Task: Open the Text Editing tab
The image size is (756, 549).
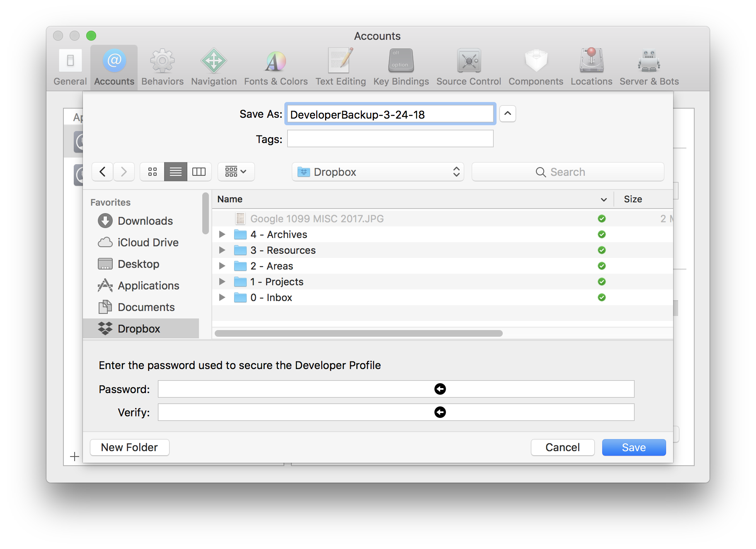Action: (x=340, y=66)
